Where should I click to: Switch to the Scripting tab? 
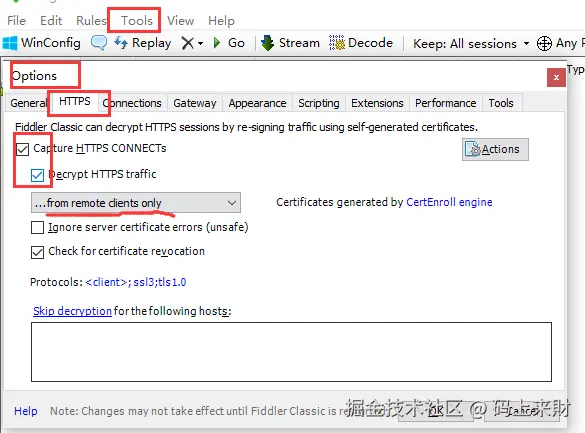point(319,103)
